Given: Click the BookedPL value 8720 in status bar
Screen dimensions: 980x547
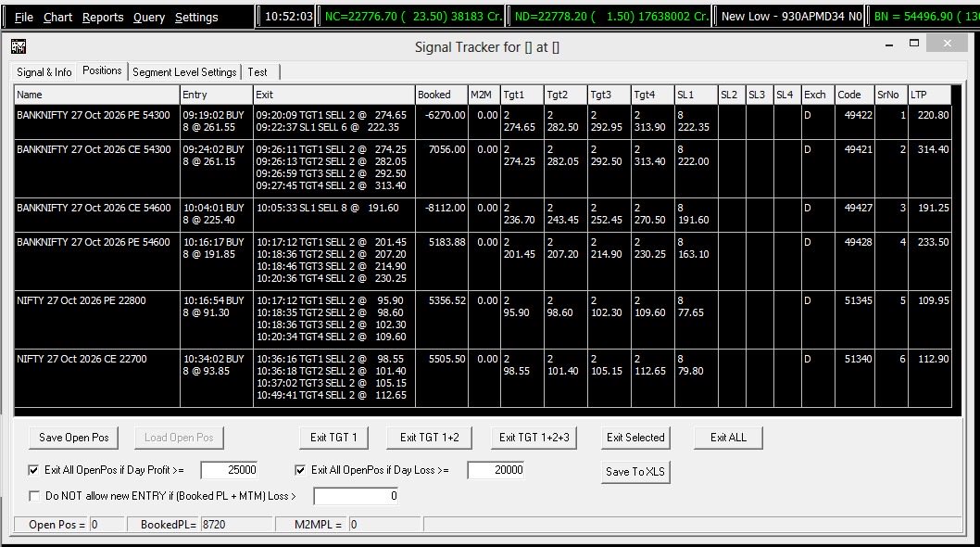Looking at the screenshot, I should coord(235,525).
